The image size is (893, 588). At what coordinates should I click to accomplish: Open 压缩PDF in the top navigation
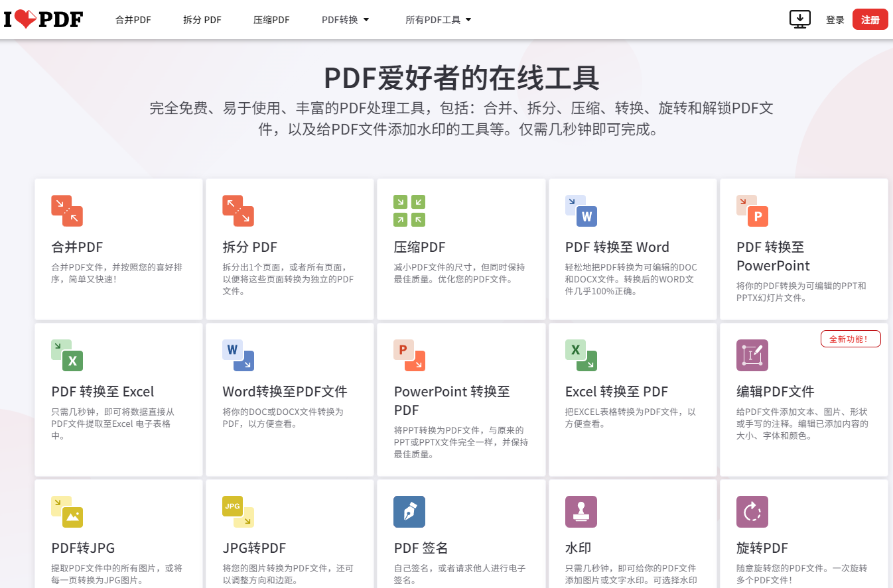click(271, 20)
